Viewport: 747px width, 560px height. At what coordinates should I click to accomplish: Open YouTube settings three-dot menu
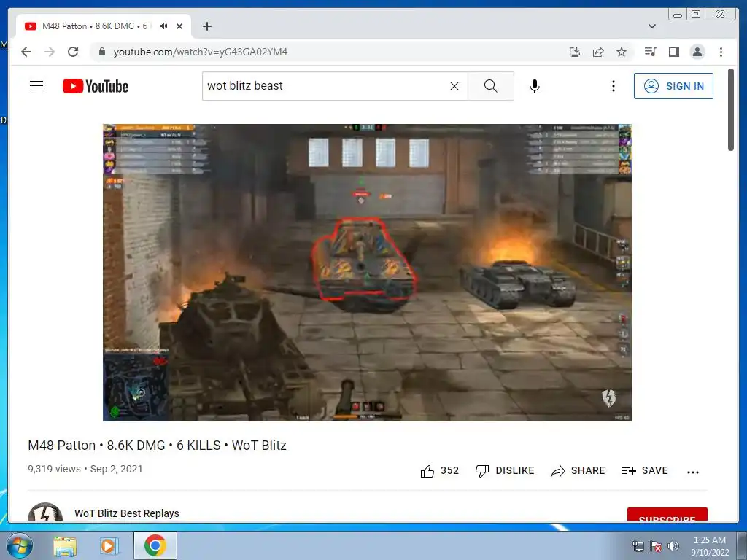point(613,86)
